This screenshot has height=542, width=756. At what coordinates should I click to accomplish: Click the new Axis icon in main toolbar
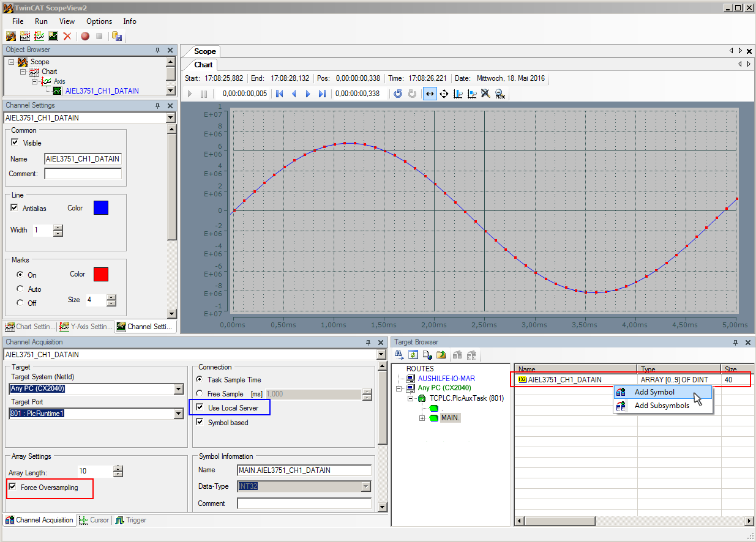(39, 37)
